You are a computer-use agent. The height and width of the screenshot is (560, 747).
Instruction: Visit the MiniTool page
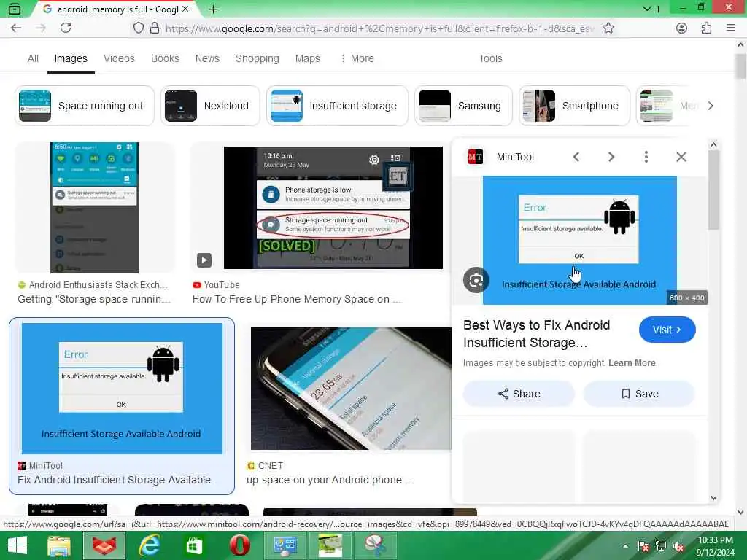(667, 330)
